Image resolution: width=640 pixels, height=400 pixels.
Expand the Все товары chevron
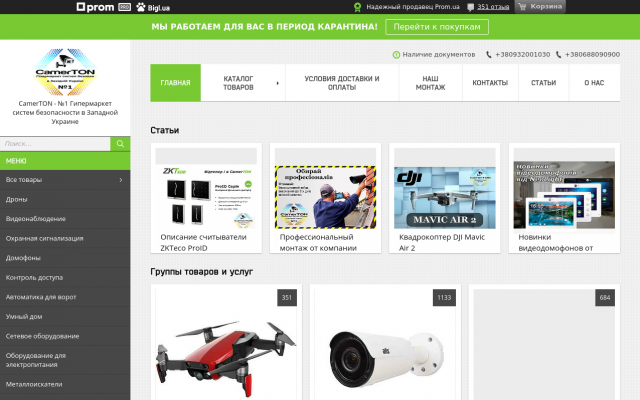pos(121,180)
